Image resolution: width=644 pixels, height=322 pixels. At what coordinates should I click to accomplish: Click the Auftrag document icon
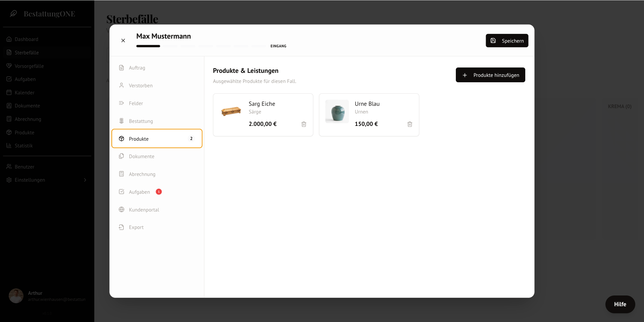pyautogui.click(x=121, y=68)
